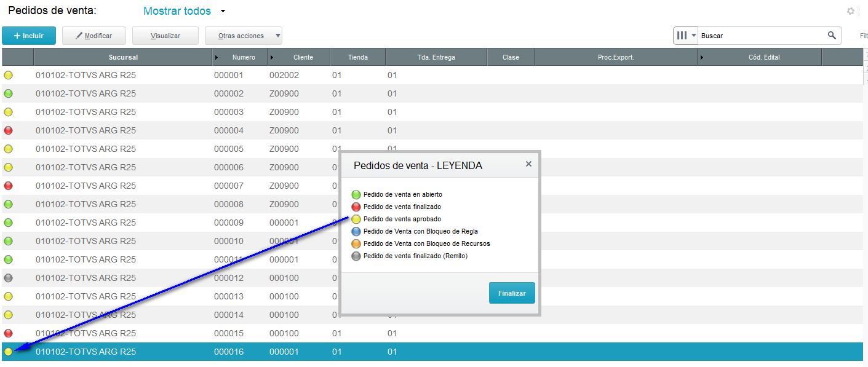Click the Otras acciones button label

tap(241, 36)
